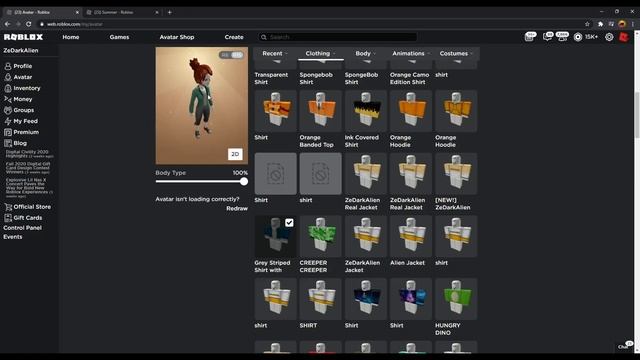Toggle R6/R15 avatar type switch
This screenshot has height=360, width=640.
pyautogui.click(x=231, y=55)
